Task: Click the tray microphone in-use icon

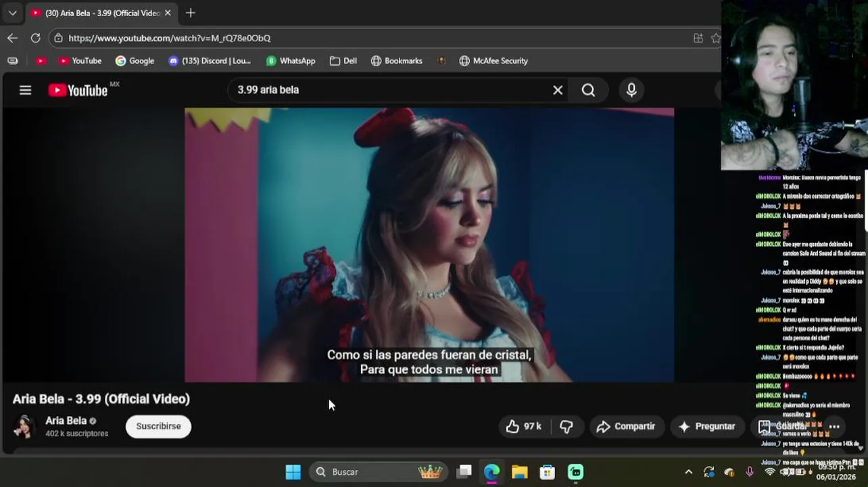Action: (749, 472)
